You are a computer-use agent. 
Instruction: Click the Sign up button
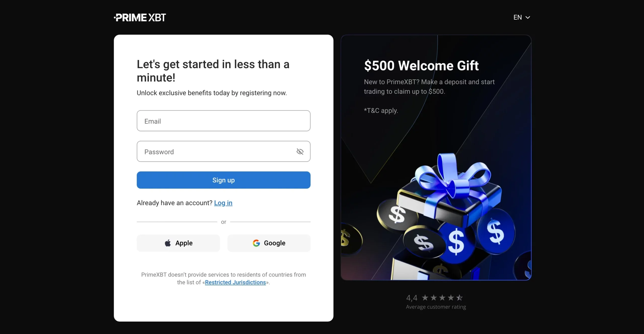(224, 180)
